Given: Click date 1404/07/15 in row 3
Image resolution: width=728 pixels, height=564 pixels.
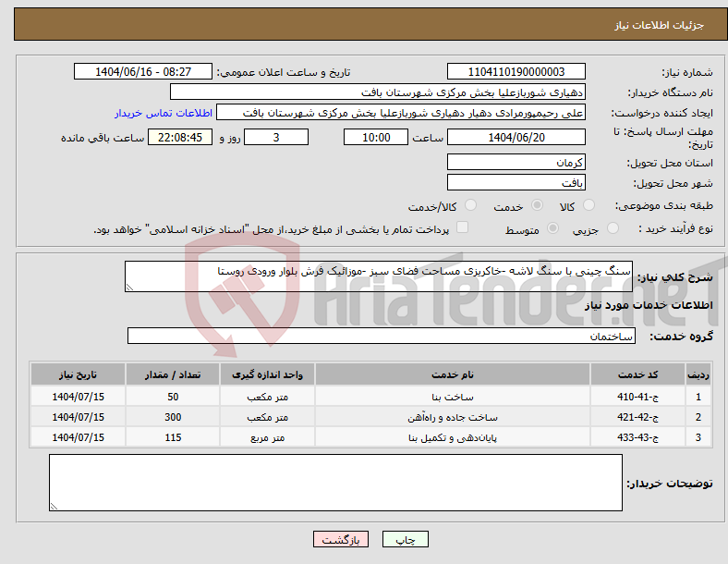Looking at the screenshot, I should point(78,437).
